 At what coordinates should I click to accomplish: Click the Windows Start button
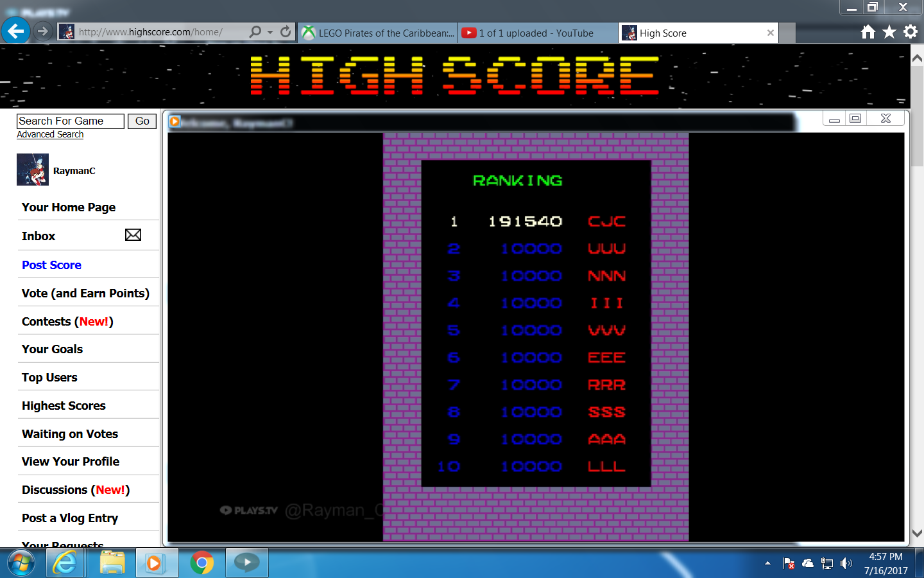(21, 563)
